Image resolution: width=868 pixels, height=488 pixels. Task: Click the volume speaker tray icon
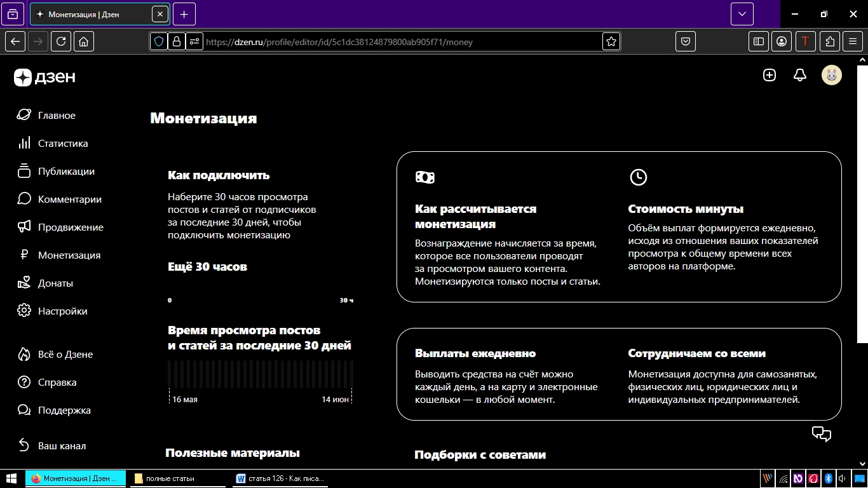842,478
